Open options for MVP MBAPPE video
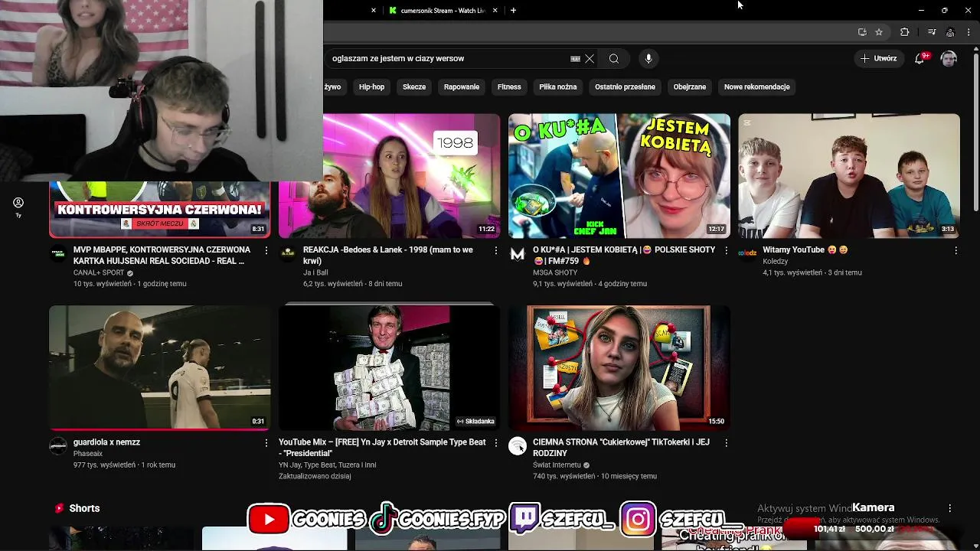The width and height of the screenshot is (980, 551). pyautogui.click(x=266, y=251)
